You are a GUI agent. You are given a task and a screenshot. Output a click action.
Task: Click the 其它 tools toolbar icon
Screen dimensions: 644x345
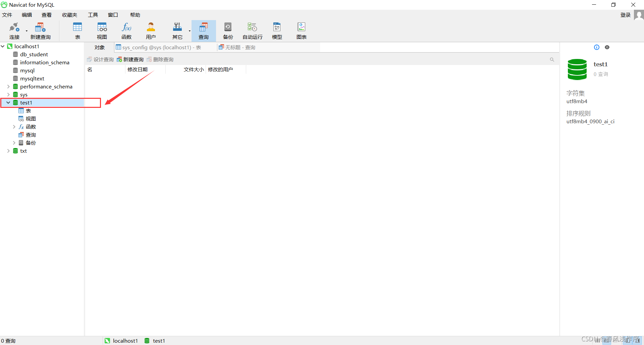coord(177,31)
